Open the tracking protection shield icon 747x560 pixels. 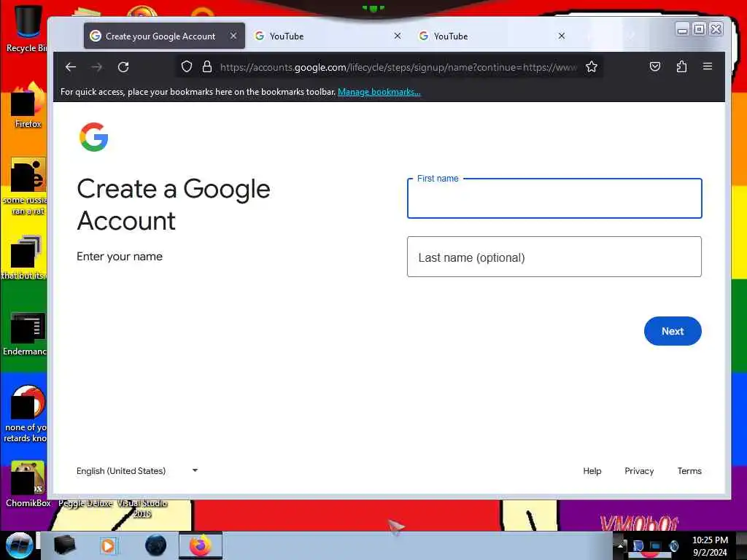click(187, 66)
